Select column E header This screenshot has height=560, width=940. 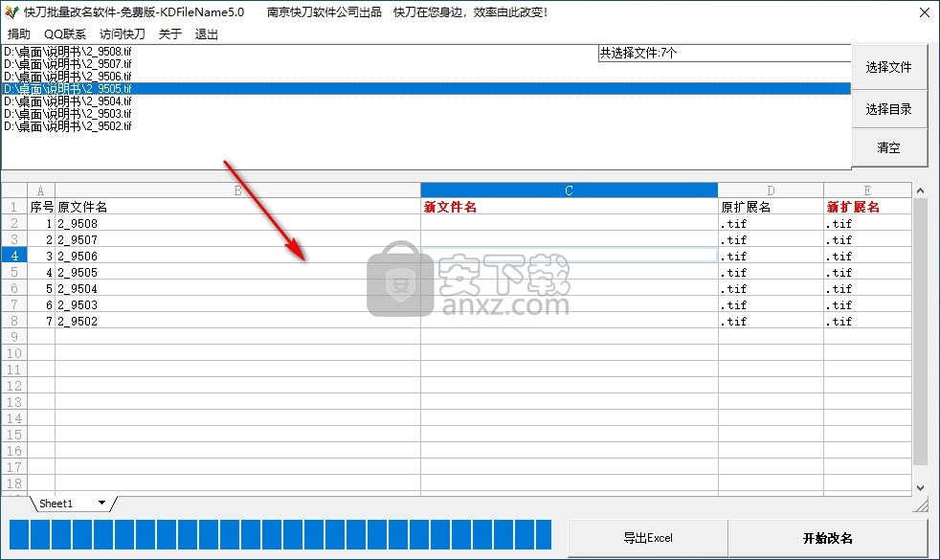867,190
